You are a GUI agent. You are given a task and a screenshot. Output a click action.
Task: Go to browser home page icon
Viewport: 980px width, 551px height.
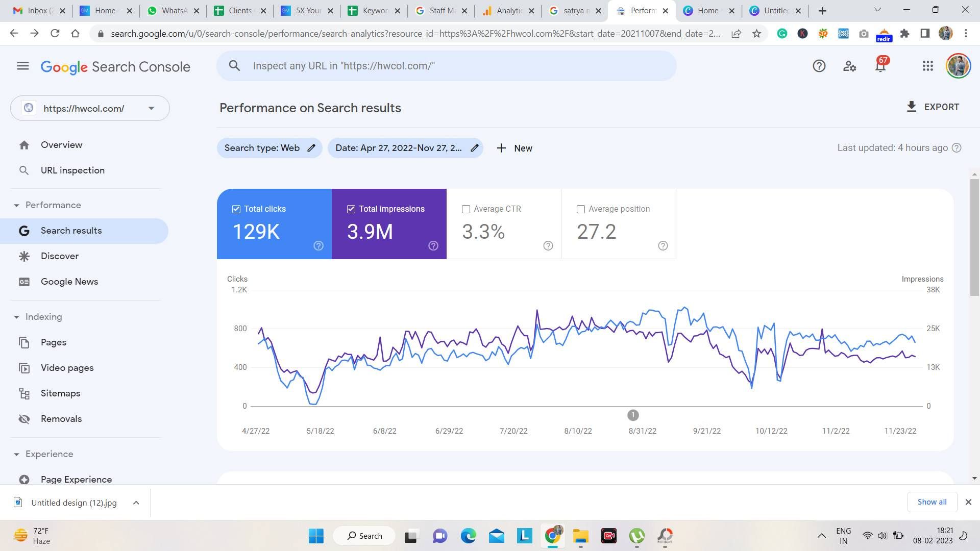coord(75,34)
